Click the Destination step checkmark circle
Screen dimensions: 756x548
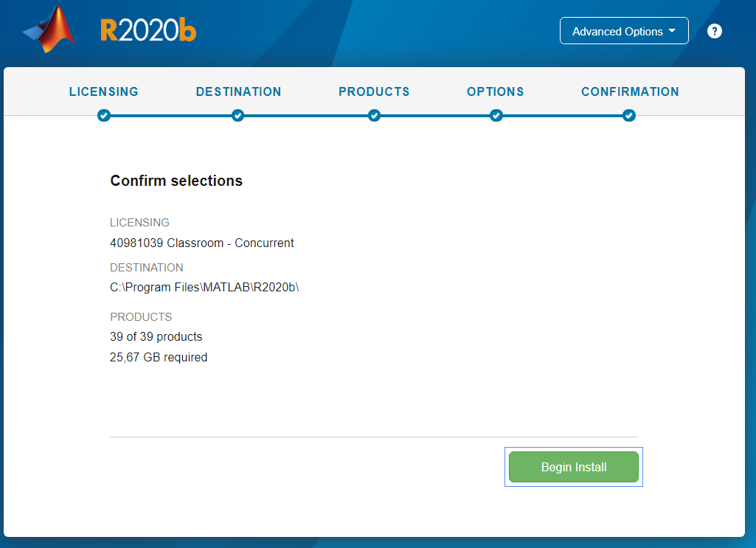tap(237, 116)
